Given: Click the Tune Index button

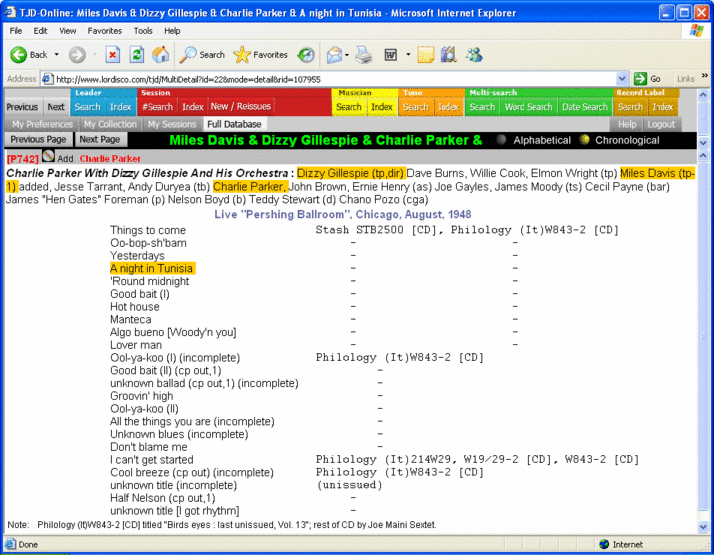Looking at the screenshot, I should coord(449,107).
